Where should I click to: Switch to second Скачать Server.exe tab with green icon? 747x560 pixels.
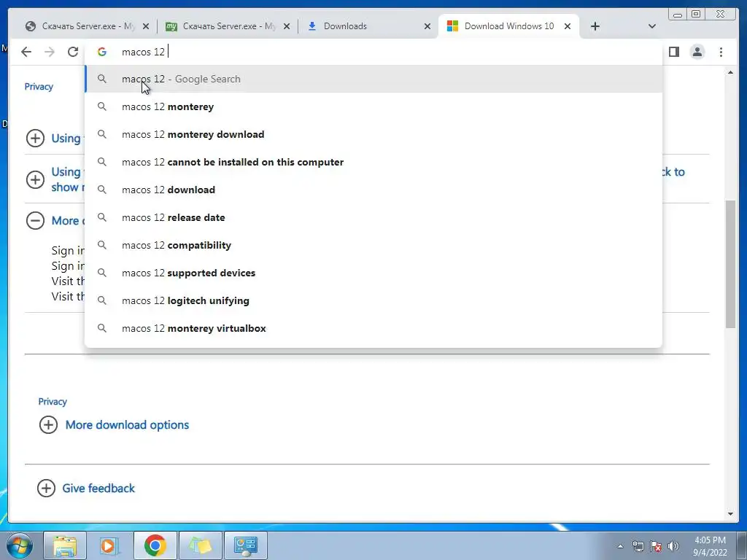click(228, 26)
